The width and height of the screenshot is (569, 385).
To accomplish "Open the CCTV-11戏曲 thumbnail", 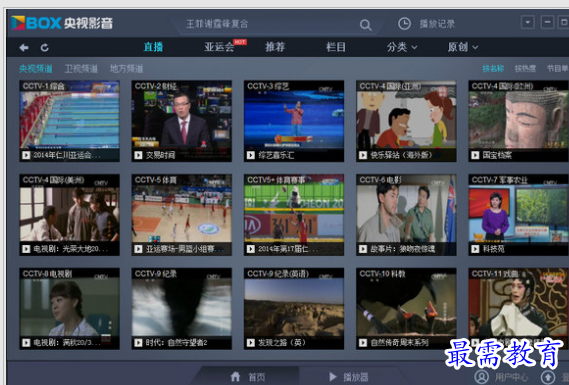I will (519, 308).
